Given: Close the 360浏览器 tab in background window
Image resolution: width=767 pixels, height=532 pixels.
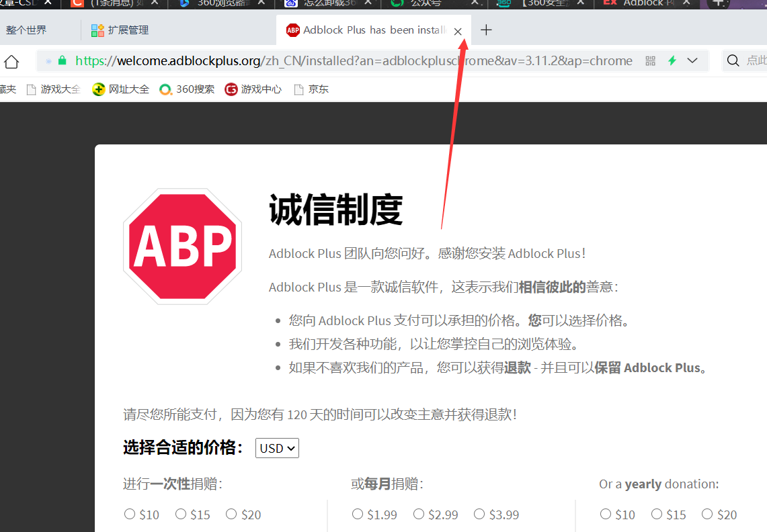Looking at the screenshot, I should tap(261, 3).
